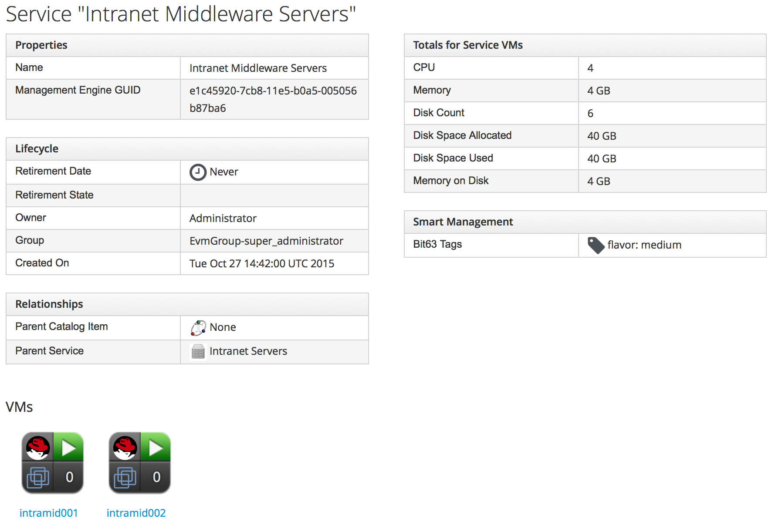Open the Intranet Servers parent service

248,351
